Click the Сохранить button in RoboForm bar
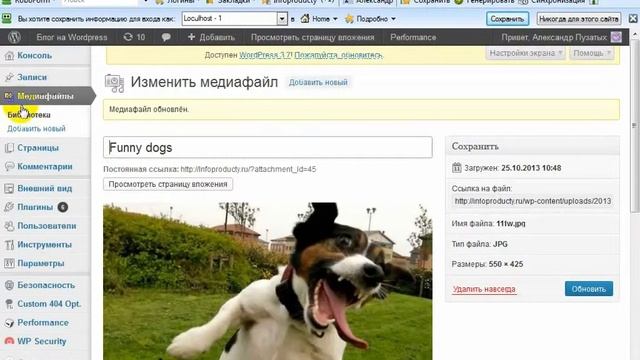The width and height of the screenshot is (640, 360). 507,19
